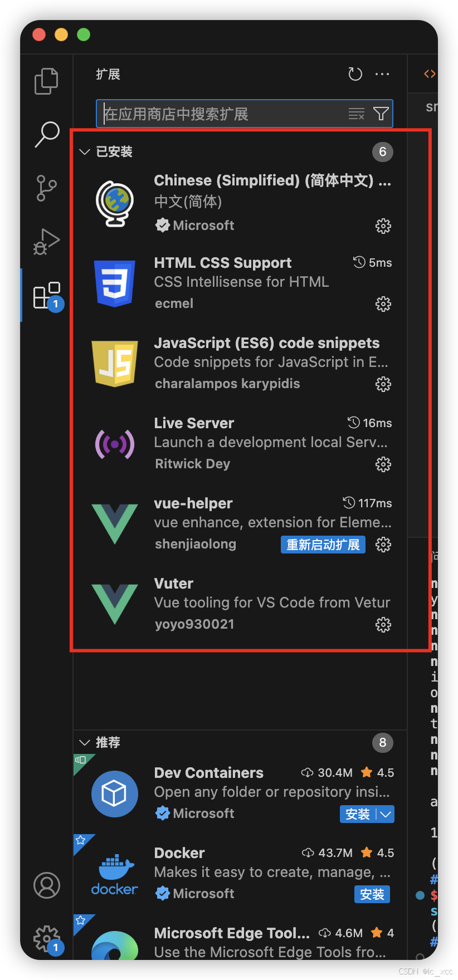Manage Live Server extension gear
Screen dimensions: 458x980
(x=383, y=464)
